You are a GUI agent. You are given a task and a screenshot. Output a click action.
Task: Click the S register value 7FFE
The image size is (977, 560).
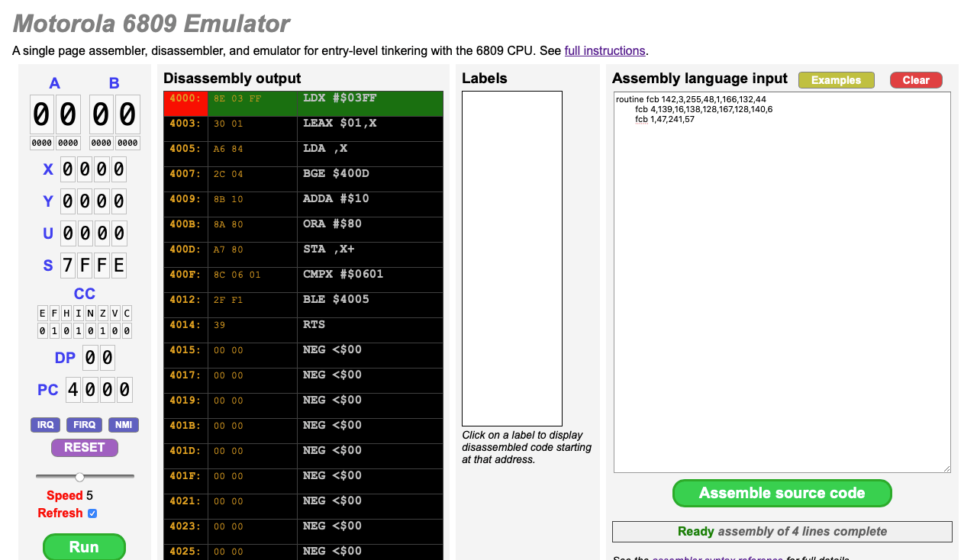[x=93, y=266]
